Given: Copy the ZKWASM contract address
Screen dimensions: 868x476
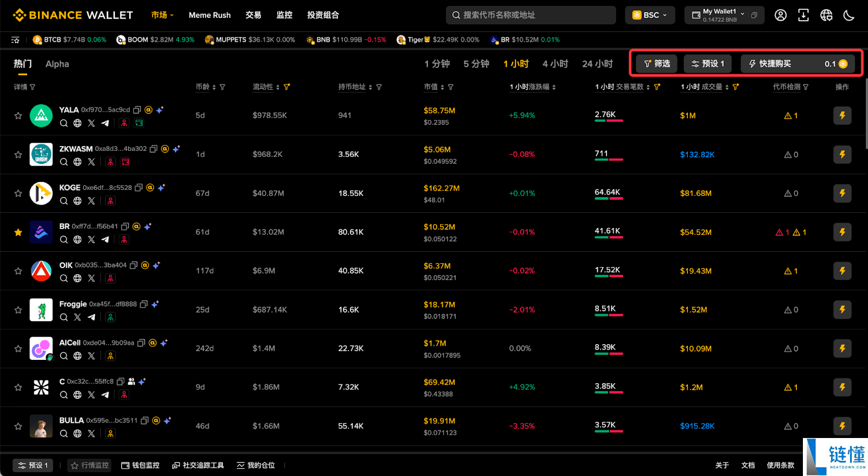Looking at the screenshot, I should pyautogui.click(x=154, y=149).
